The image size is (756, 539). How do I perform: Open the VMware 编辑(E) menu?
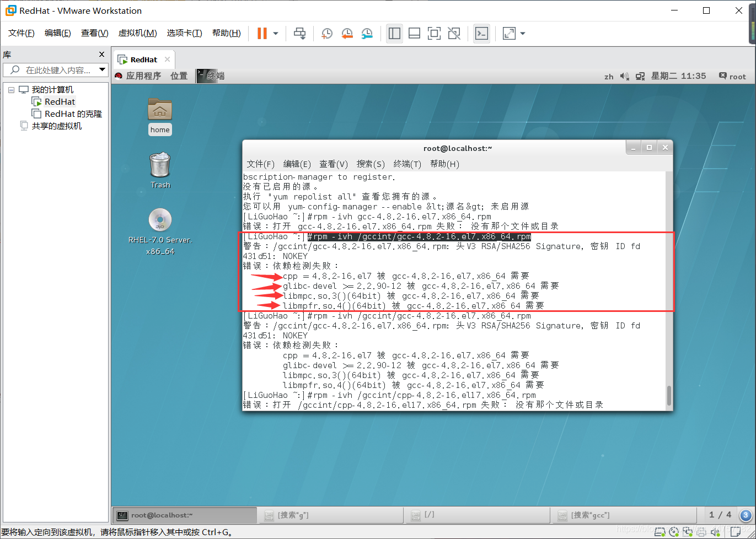click(58, 33)
